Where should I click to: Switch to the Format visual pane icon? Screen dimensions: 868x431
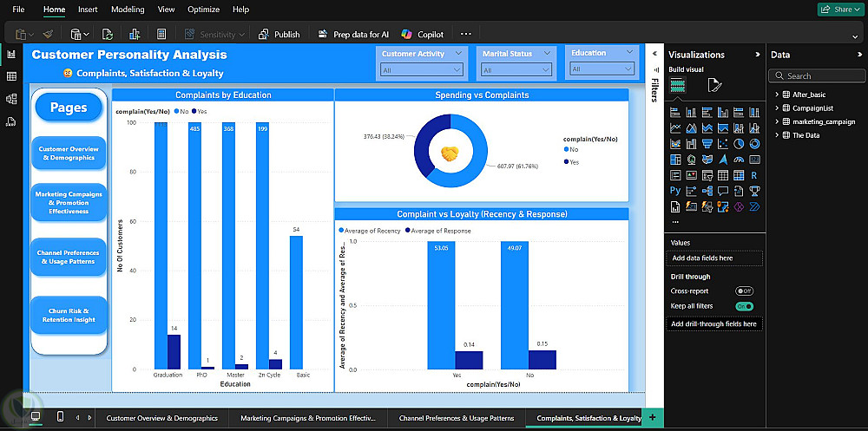714,85
